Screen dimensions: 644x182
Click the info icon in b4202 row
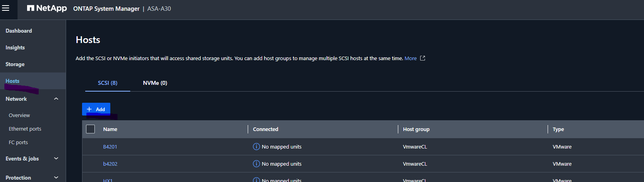[x=256, y=164]
